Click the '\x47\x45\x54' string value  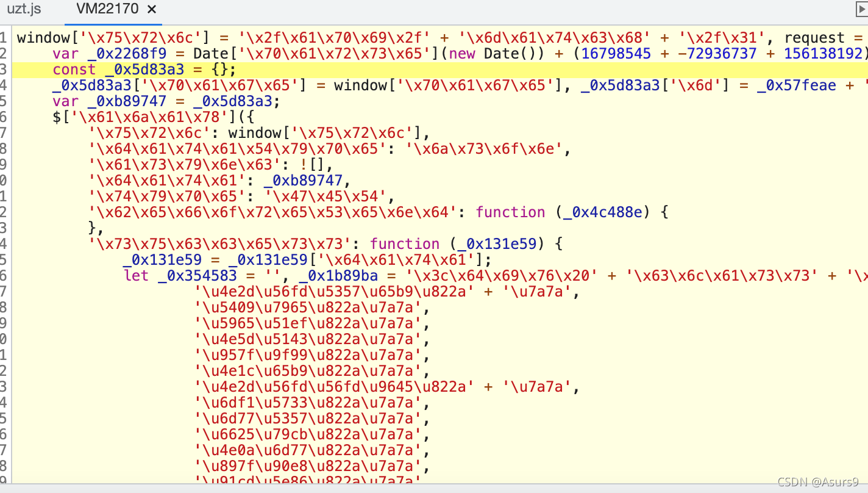click(325, 196)
